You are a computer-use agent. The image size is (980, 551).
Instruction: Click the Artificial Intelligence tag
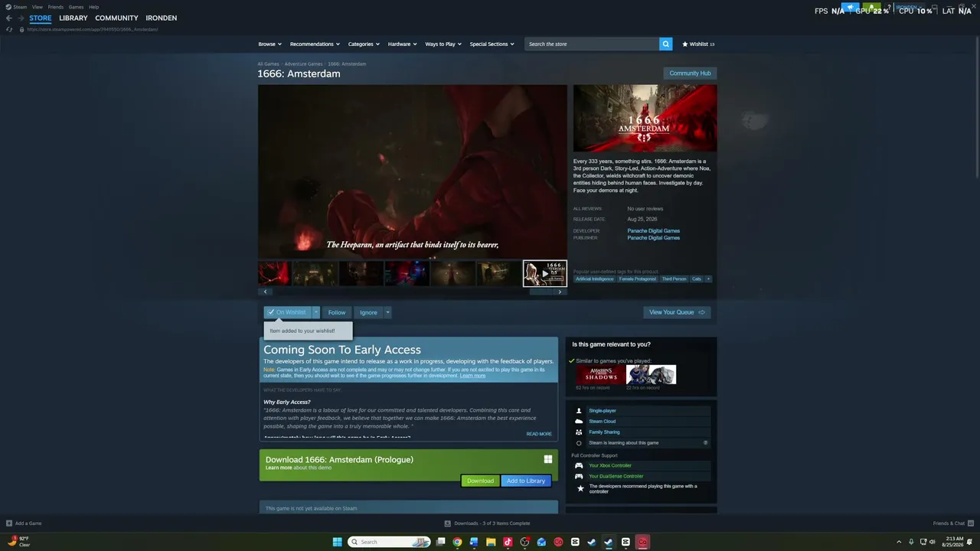[595, 279]
